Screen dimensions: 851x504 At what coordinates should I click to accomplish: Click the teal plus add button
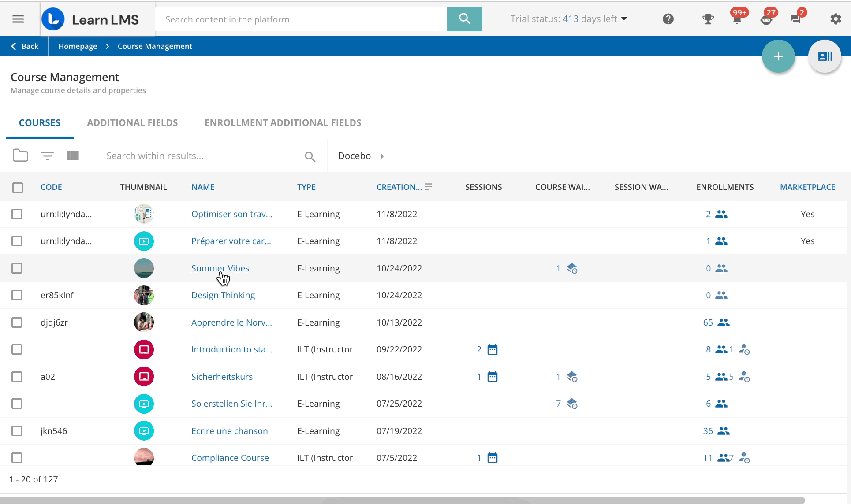click(778, 56)
